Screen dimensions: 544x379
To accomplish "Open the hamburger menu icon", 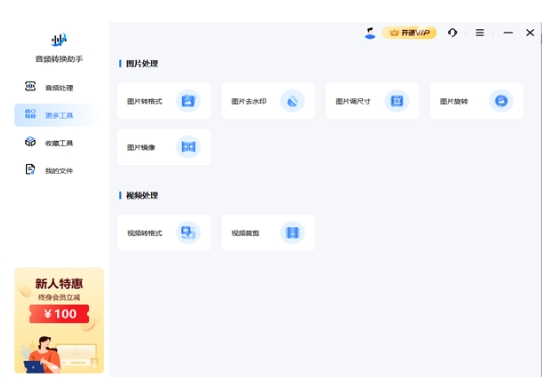I will coord(480,33).
